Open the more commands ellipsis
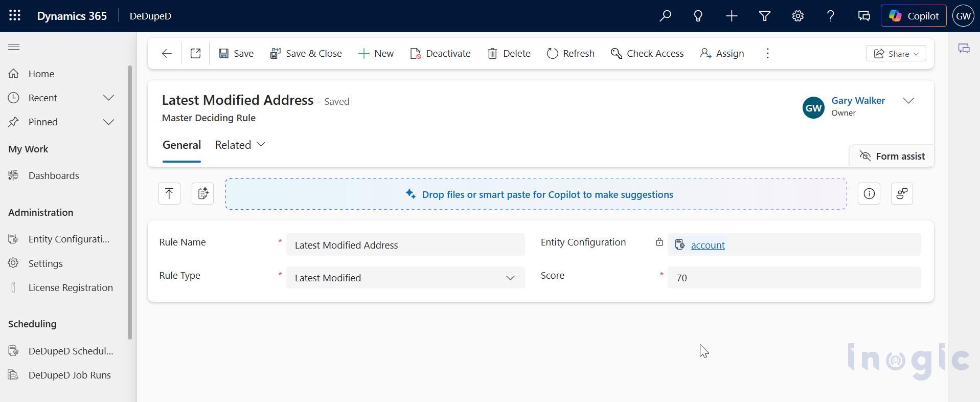This screenshot has width=980, height=402. tap(767, 53)
